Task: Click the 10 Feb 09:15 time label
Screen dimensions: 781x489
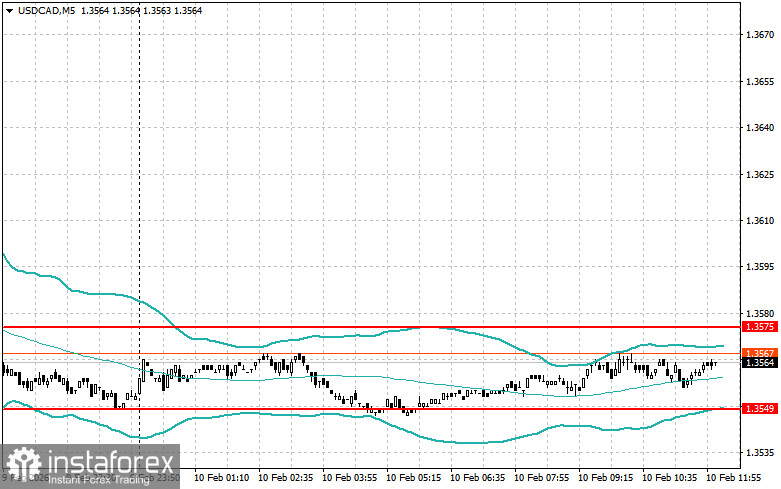Action: coord(606,478)
